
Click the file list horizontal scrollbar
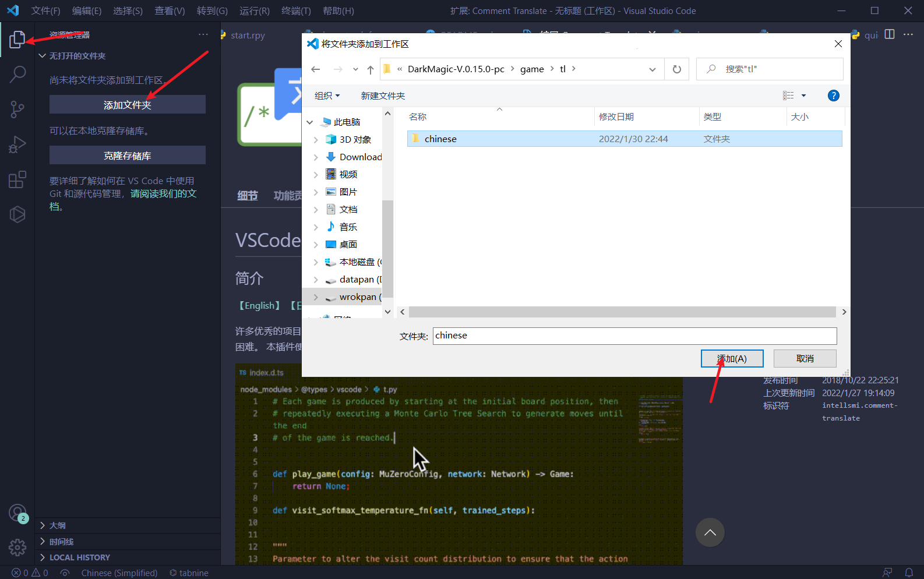(x=622, y=312)
